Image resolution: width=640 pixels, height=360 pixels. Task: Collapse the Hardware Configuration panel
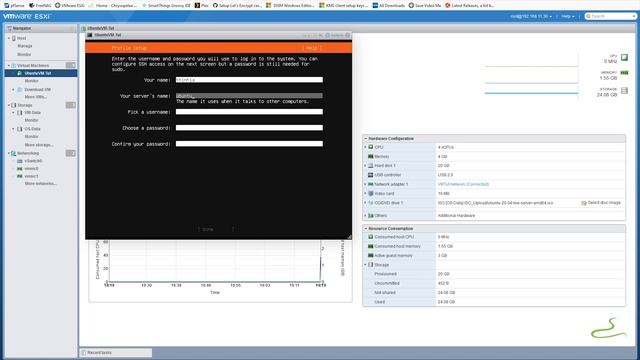(x=366, y=139)
